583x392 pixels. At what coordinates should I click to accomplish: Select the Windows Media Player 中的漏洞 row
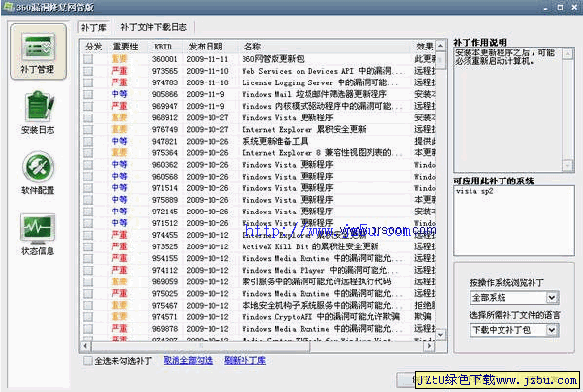[x=257, y=270]
